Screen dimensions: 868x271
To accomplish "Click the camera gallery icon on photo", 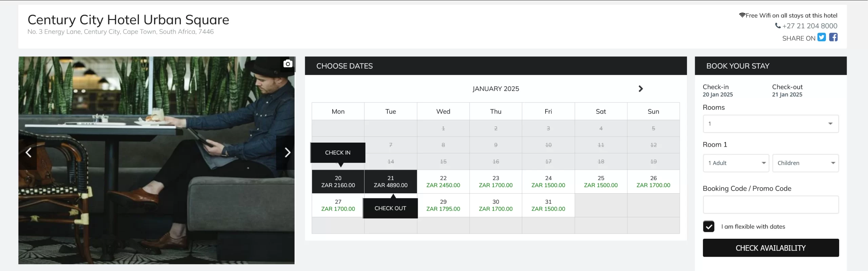I will point(288,64).
